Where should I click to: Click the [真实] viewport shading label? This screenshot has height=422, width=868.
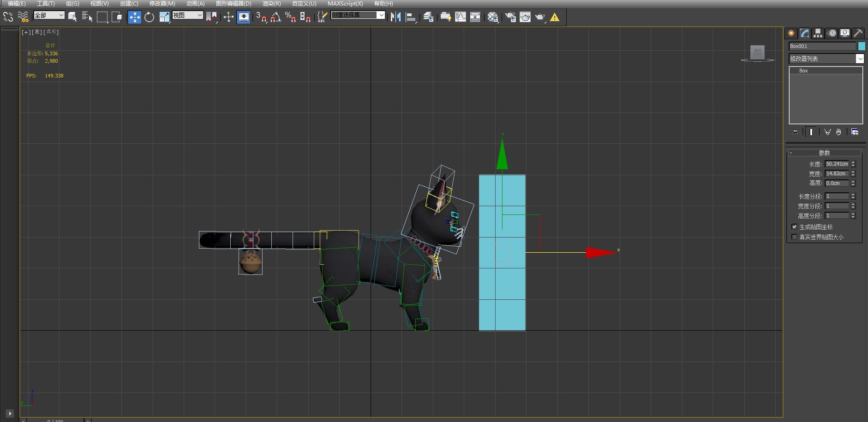tap(51, 32)
